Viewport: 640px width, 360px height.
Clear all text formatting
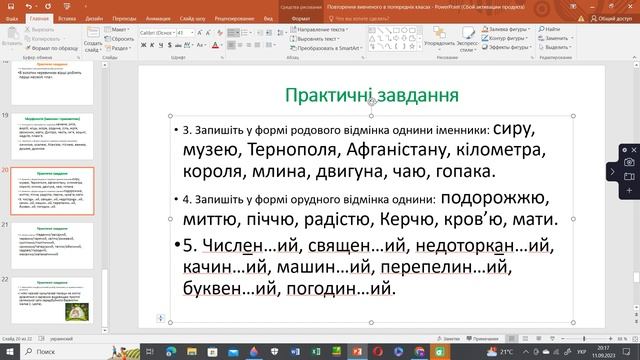click(x=220, y=33)
